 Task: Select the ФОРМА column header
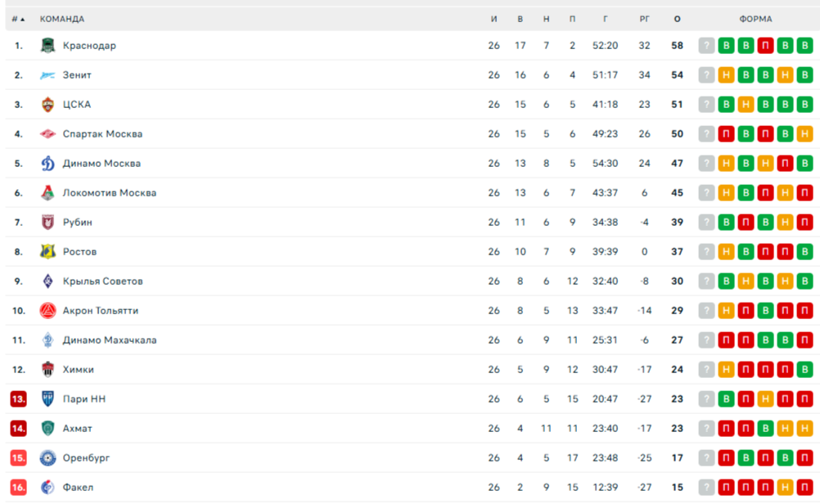click(755, 19)
